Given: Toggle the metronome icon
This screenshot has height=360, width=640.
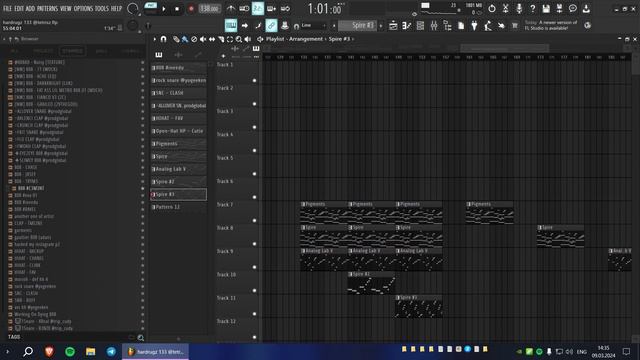Looking at the screenshot, I should click(x=231, y=8).
